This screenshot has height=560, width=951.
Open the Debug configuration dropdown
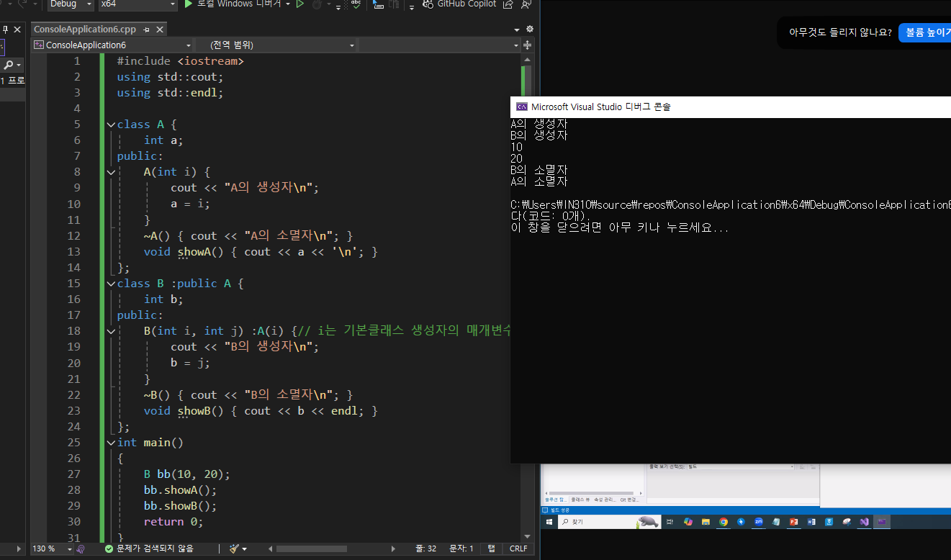[71, 4]
